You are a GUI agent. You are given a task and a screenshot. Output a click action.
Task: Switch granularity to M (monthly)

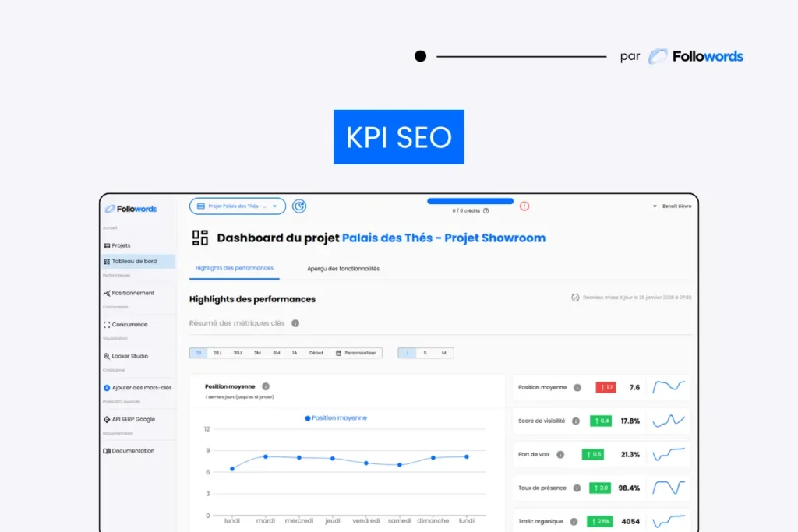444,353
